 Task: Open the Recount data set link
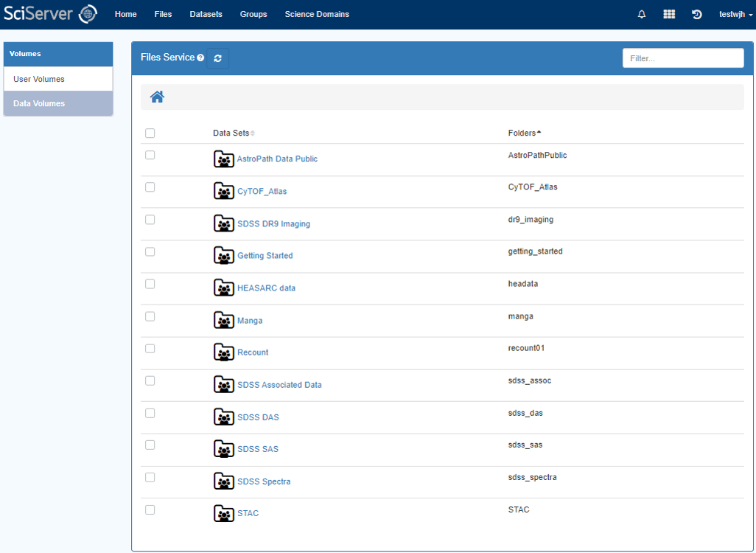click(x=253, y=352)
